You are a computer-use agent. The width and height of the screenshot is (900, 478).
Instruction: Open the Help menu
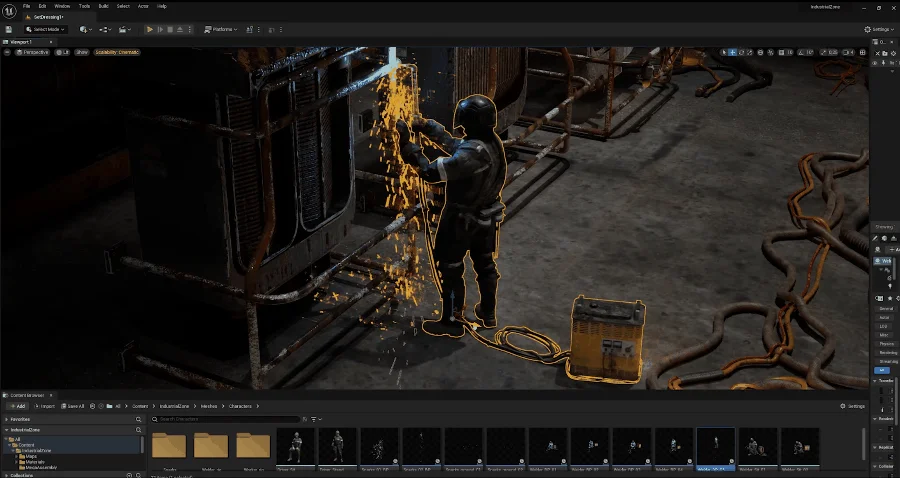162,6
